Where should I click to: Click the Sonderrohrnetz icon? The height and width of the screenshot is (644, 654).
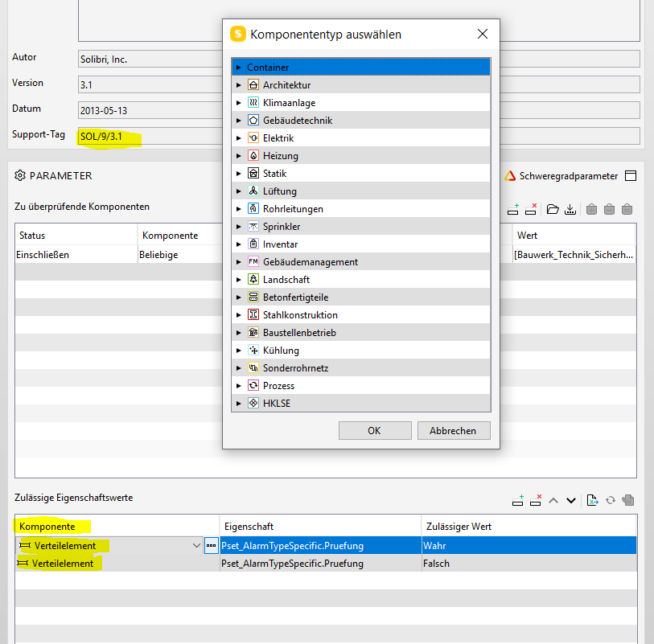click(x=253, y=367)
